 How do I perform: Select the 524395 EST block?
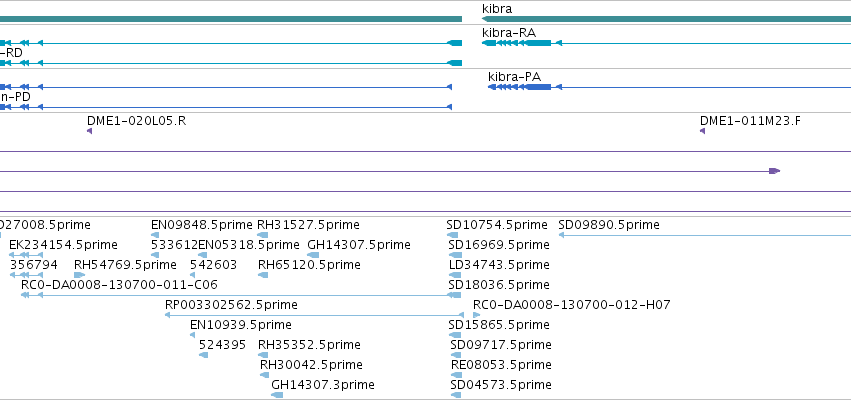click(x=204, y=354)
